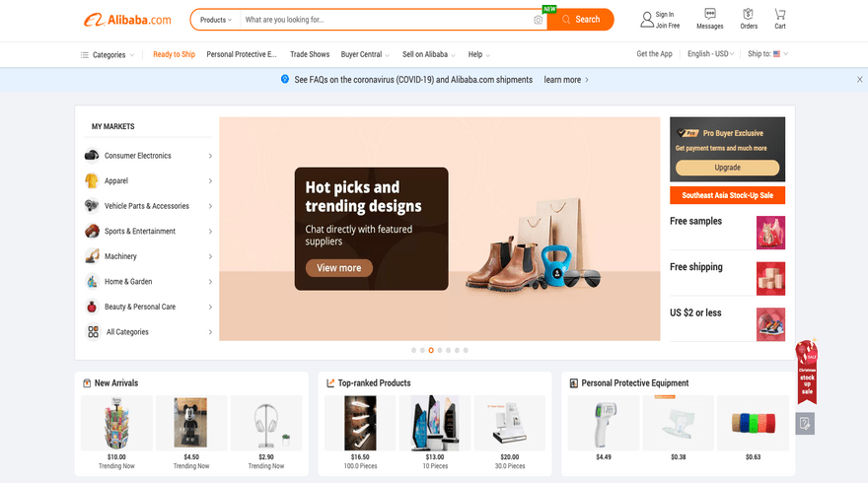Screen dimensions: 868x483
Task: Open the Ready to Ship tab
Action: coord(174,54)
